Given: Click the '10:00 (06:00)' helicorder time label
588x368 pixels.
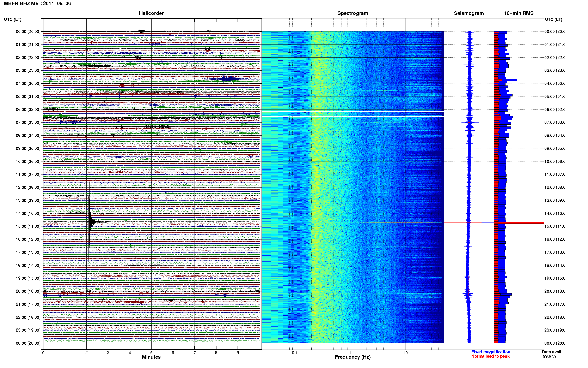Looking at the screenshot, I should 28,161.
